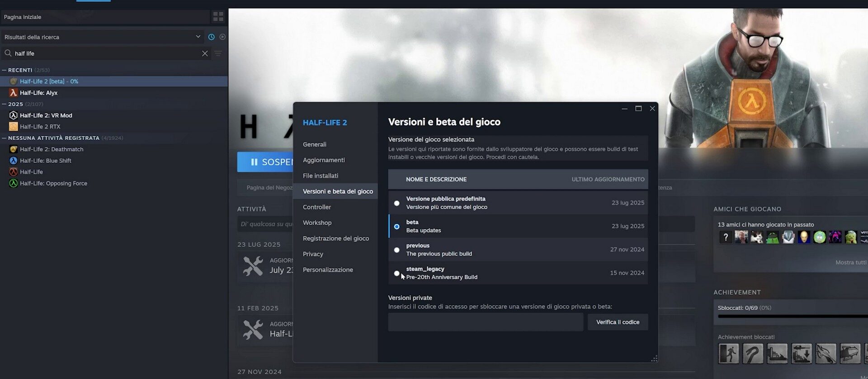Click the activity 'Di' qualcosa' post field
The height and width of the screenshot is (379, 868).
pyautogui.click(x=265, y=224)
